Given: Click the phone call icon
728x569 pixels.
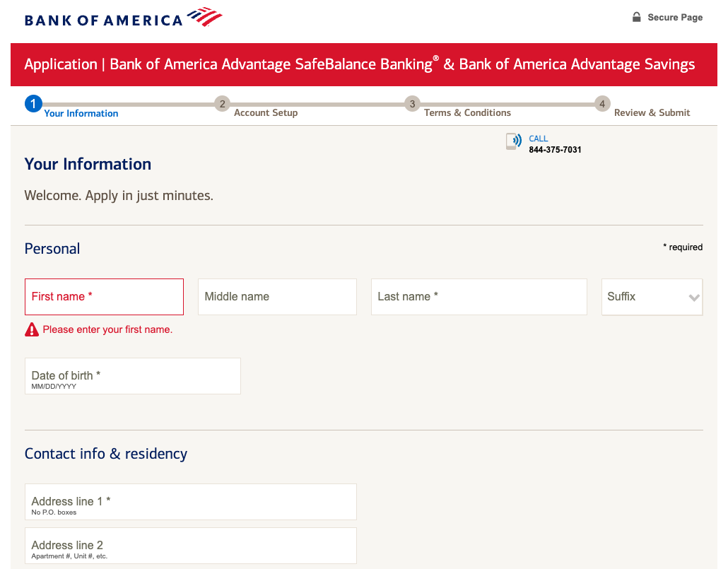Looking at the screenshot, I should pos(514,141).
